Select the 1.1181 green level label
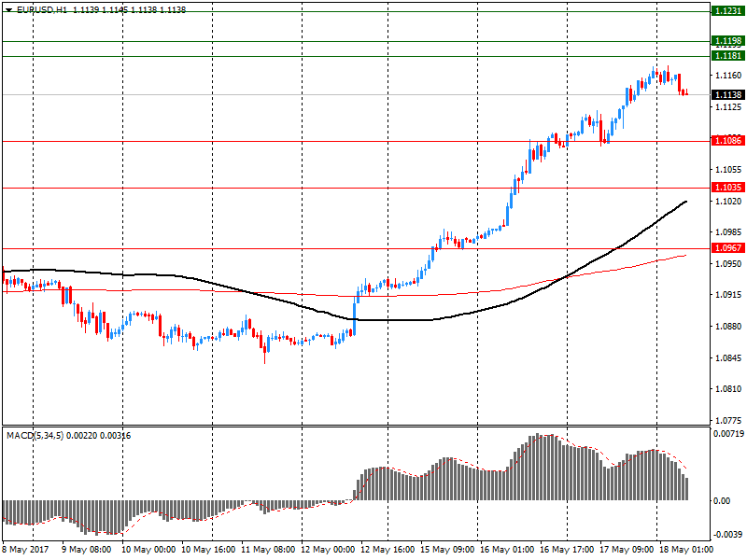 728,56
